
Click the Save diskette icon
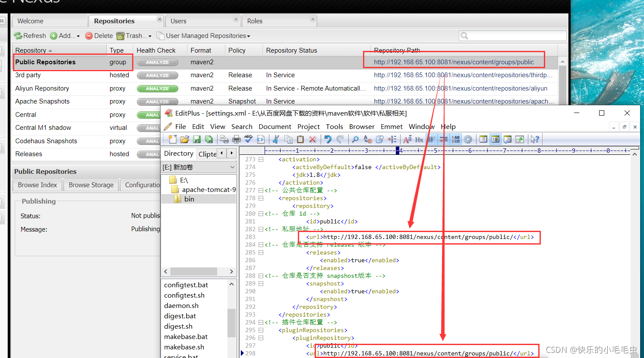coord(197,139)
